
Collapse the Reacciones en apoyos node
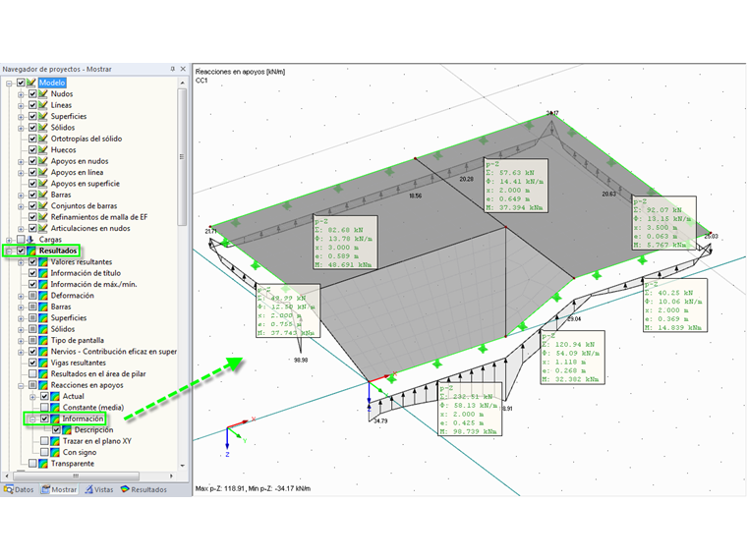[x=21, y=386]
